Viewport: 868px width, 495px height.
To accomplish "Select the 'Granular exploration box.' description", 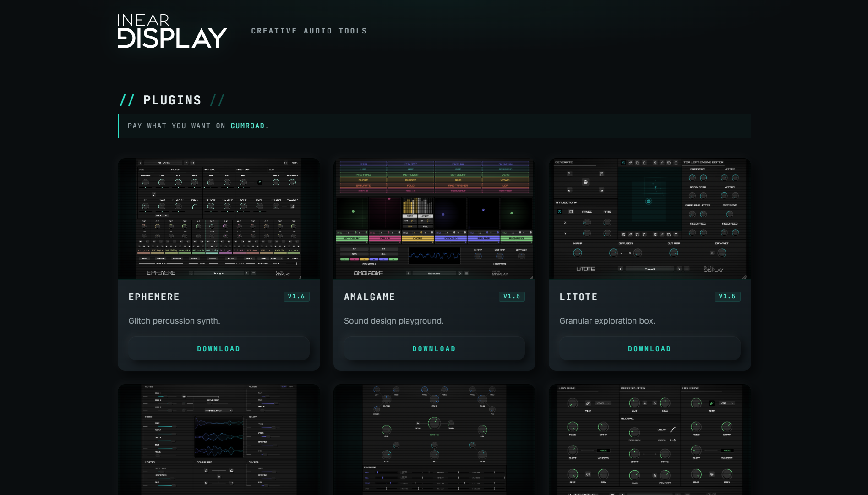I will (607, 321).
